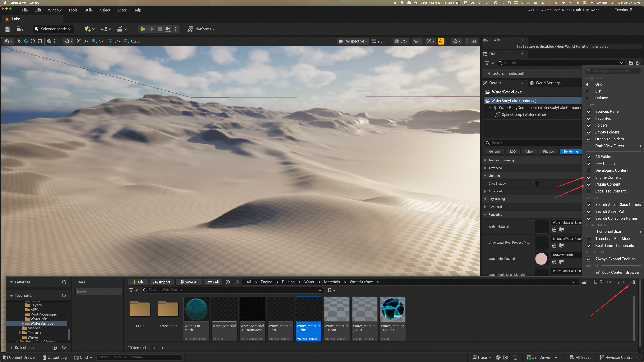Open the Selection Mode dropdown
644x362 pixels.
click(53, 29)
